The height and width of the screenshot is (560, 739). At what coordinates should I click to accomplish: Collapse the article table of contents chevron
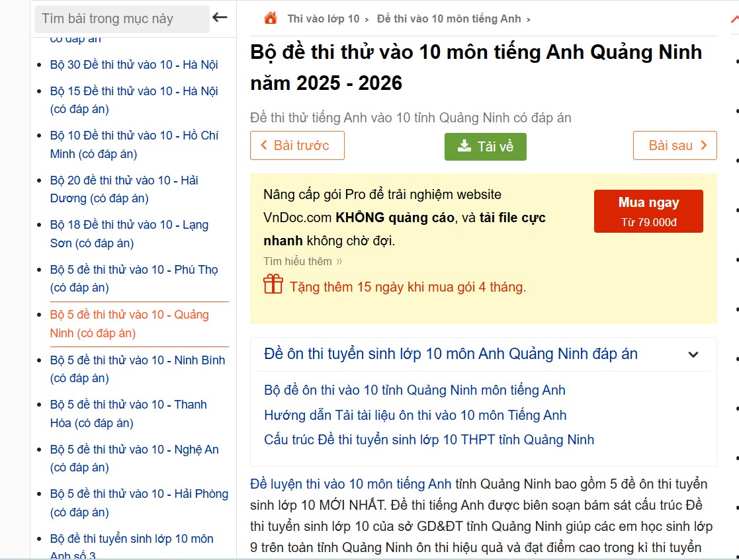tap(693, 354)
